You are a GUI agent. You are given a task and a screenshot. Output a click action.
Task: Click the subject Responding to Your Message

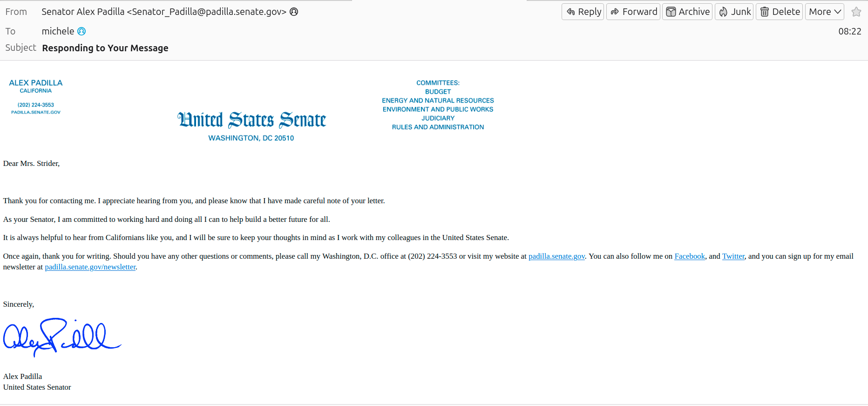105,48
